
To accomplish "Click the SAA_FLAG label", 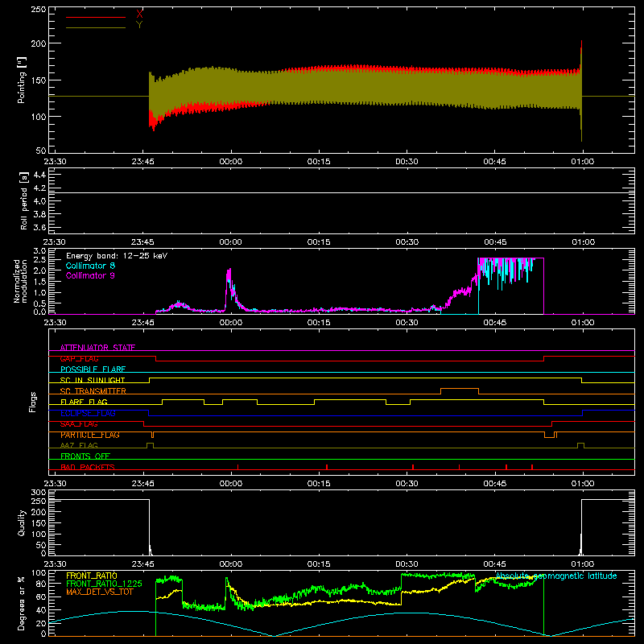I will 79,424.
